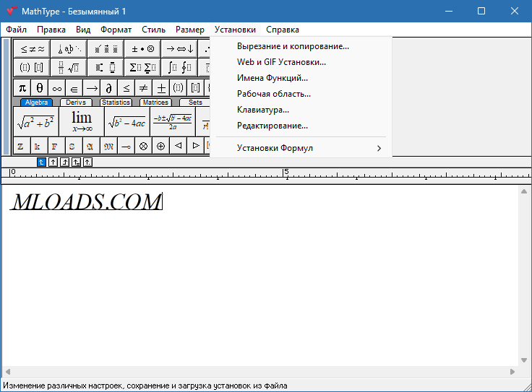The width and height of the screenshot is (532, 392).
Task: Open the Стиль menu
Action: (x=154, y=30)
